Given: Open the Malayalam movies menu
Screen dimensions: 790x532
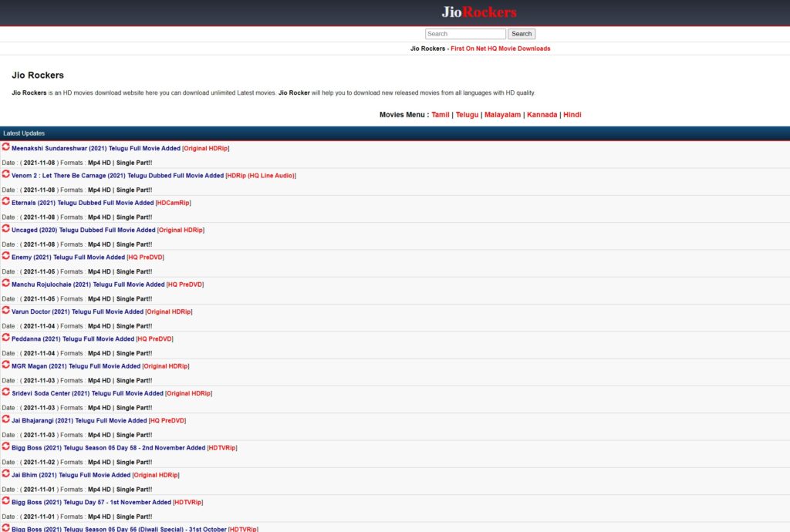Looking at the screenshot, I should 502,115.
